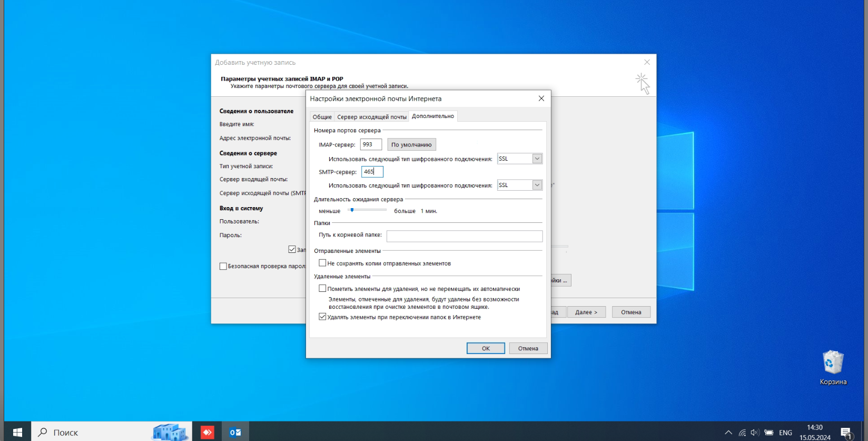Close the Internet email settings dialog

(541, 99)
